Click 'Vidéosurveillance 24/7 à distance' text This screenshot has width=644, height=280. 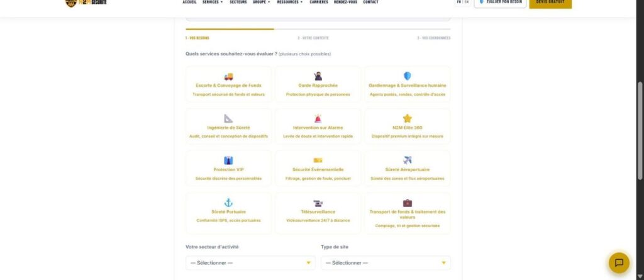tap(318, 220)
